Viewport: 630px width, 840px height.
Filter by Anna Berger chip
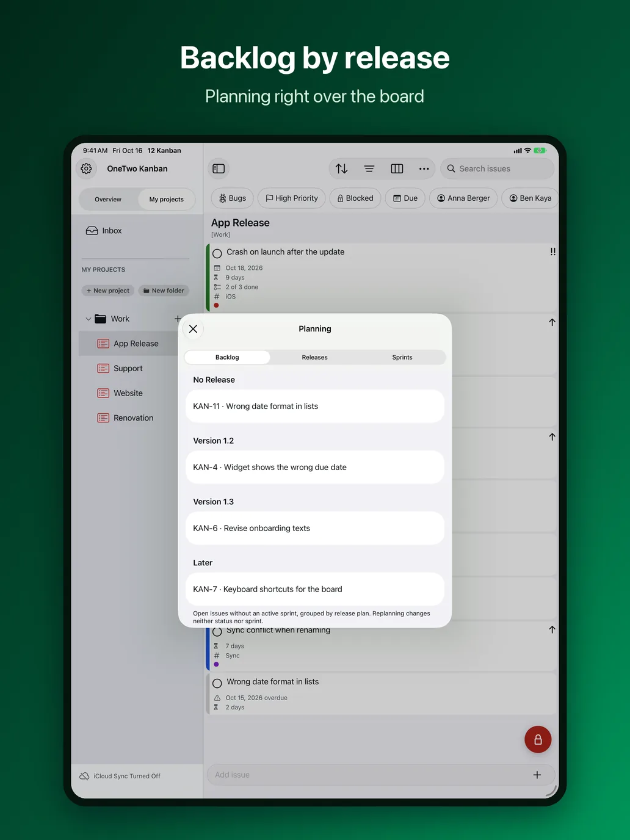[x=463, y=198]
